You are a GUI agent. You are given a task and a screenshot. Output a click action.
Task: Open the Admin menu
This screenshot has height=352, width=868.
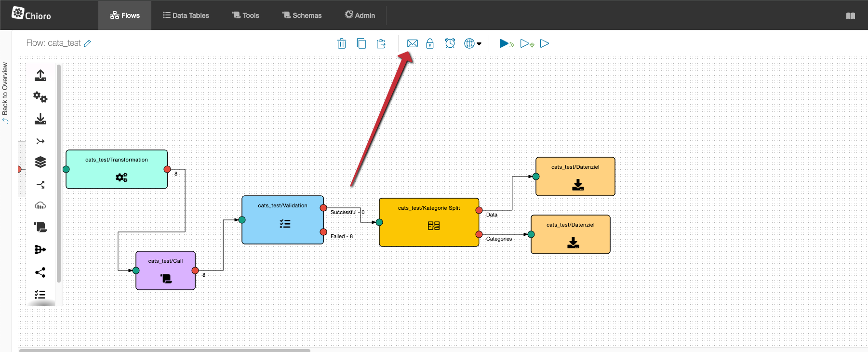pyautogui.click(x=360, y=15)
